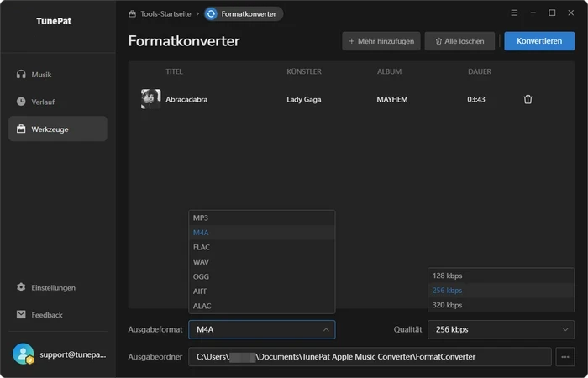Select 320 kbps quality option

(x=501, y=305)
